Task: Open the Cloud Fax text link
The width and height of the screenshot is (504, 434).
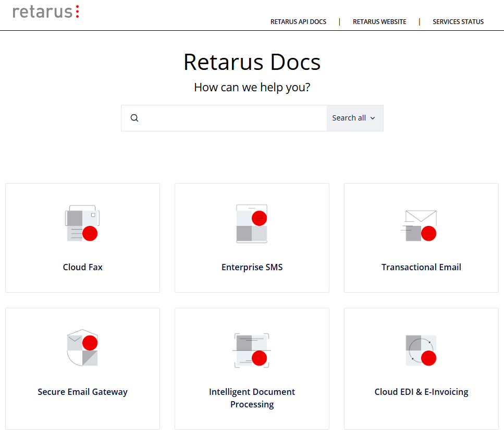Action: pyautogui.click(x=82, y=267)
